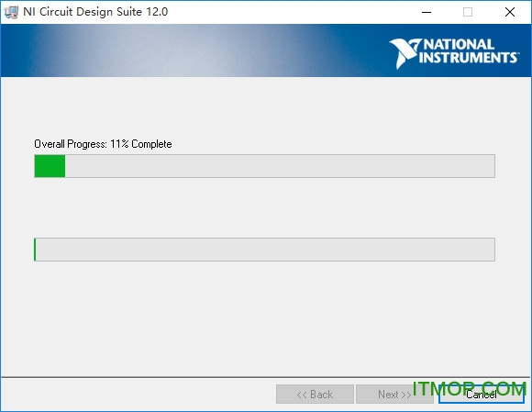Click the installer icon in title bar
The width and height of the screenshot is (532, 412).
coord(11,12)
